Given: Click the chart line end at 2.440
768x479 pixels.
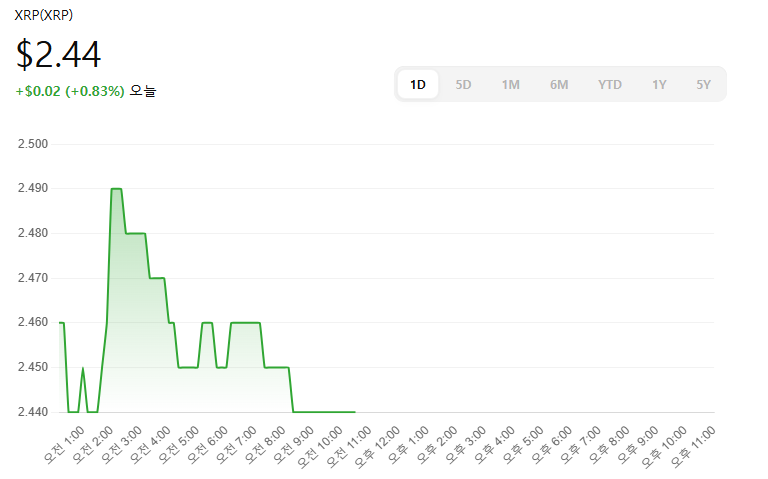Looking at the screenshot, I should click(355, 412).
